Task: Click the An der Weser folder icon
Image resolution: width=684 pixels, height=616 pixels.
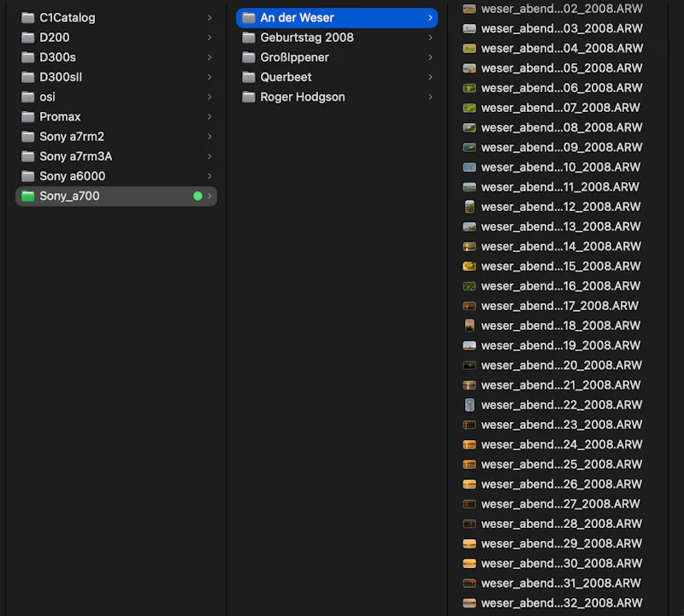Action: pos(249,18)
